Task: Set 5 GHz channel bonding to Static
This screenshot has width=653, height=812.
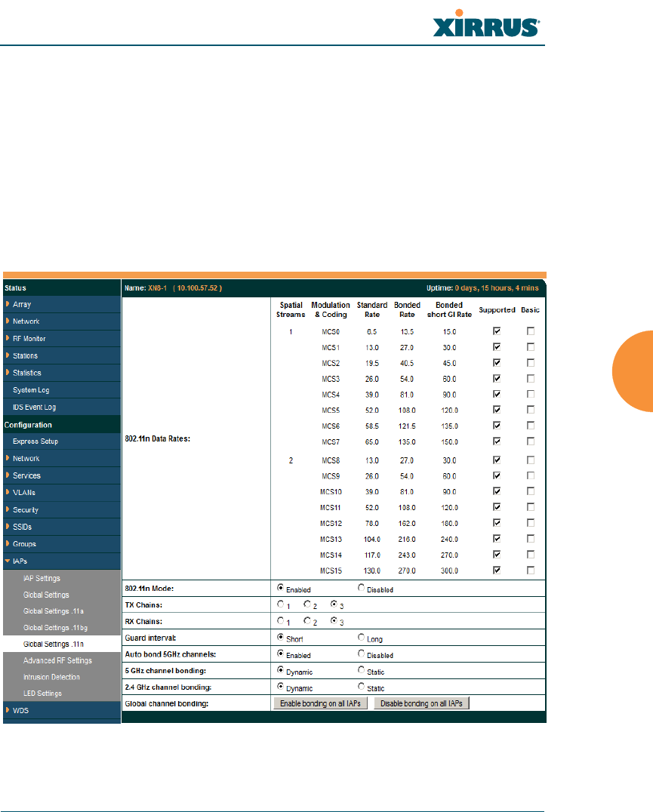Action: [x=362, y=670]
